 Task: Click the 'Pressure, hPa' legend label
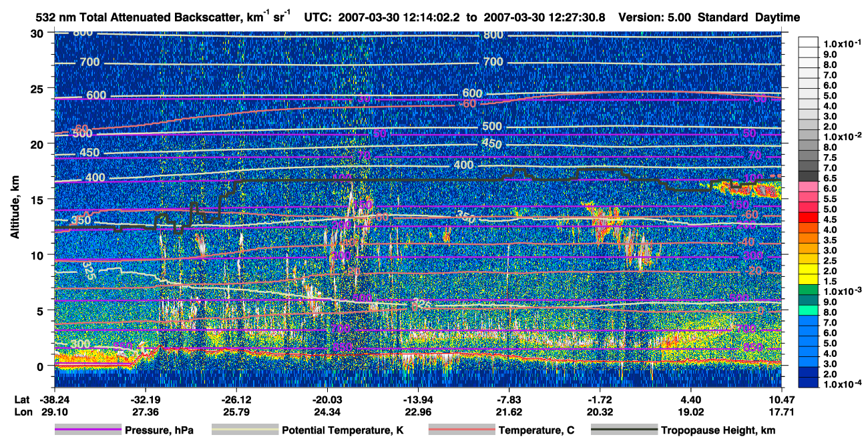[159, 430]
